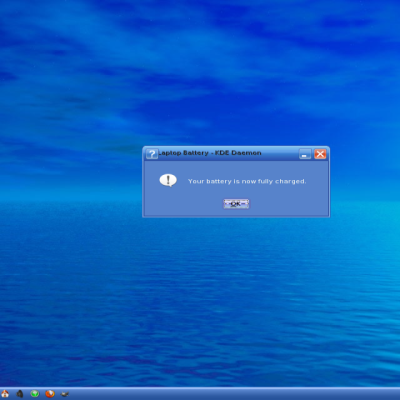This screenshot has height=400, width=400.
Task: Click the Laptop Battery - KDE Daemon title bar
Action: [228, 153]
